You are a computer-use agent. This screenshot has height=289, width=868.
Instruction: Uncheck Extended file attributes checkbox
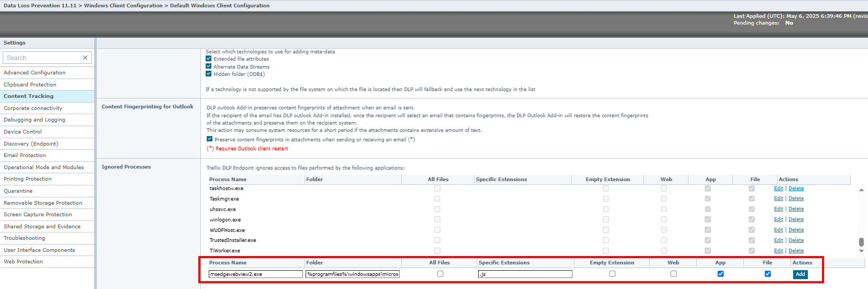(209, 59)
